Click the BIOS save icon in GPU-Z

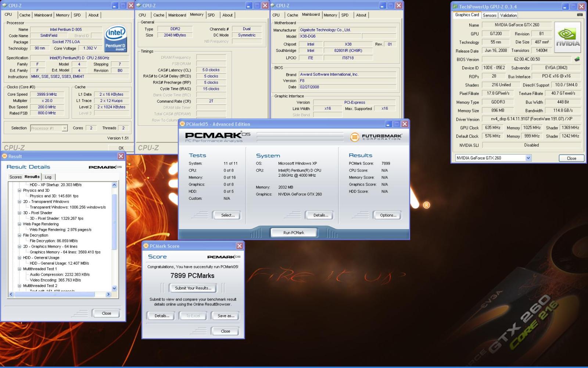[x=577, y=59]
